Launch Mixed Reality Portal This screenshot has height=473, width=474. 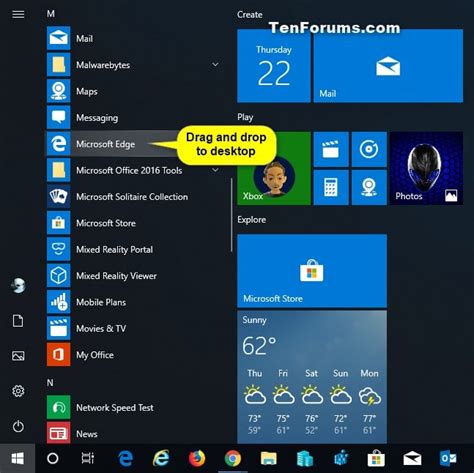[x=133, y=249]
